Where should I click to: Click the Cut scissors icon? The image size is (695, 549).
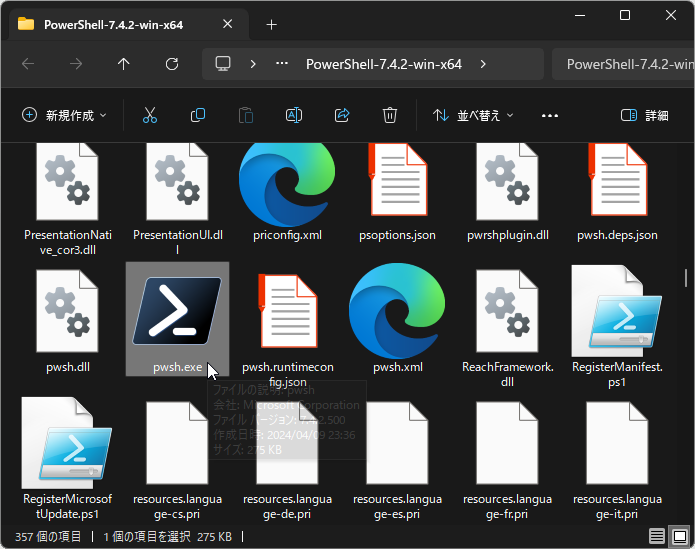click(150, 115)
